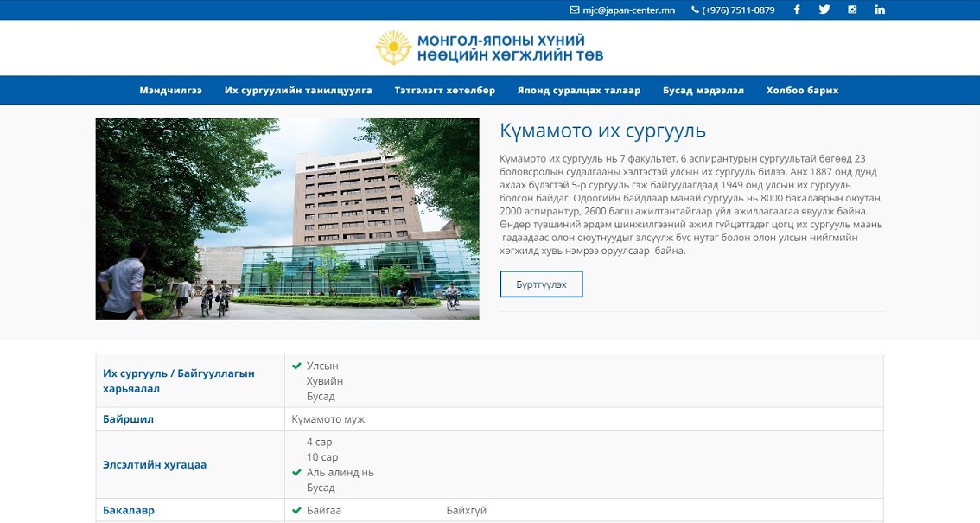Click the envelope email icon
This screenshot has width=980, height=523.
point(575,10)
